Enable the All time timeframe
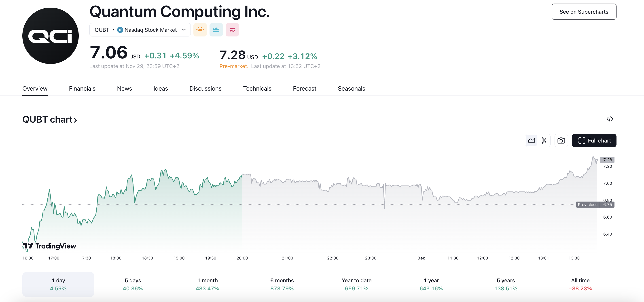The width and height of the screenshot is (644, 302). tap(580, 284)
